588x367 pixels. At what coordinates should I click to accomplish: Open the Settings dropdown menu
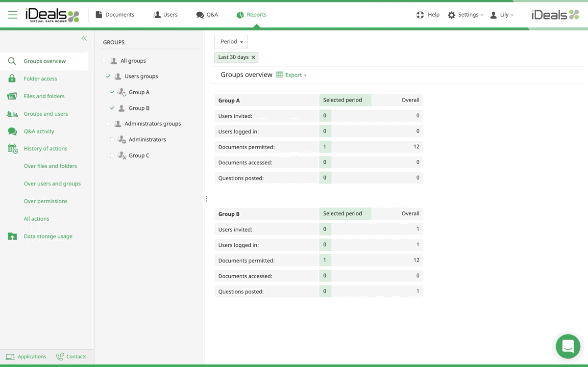click(465, 15)
